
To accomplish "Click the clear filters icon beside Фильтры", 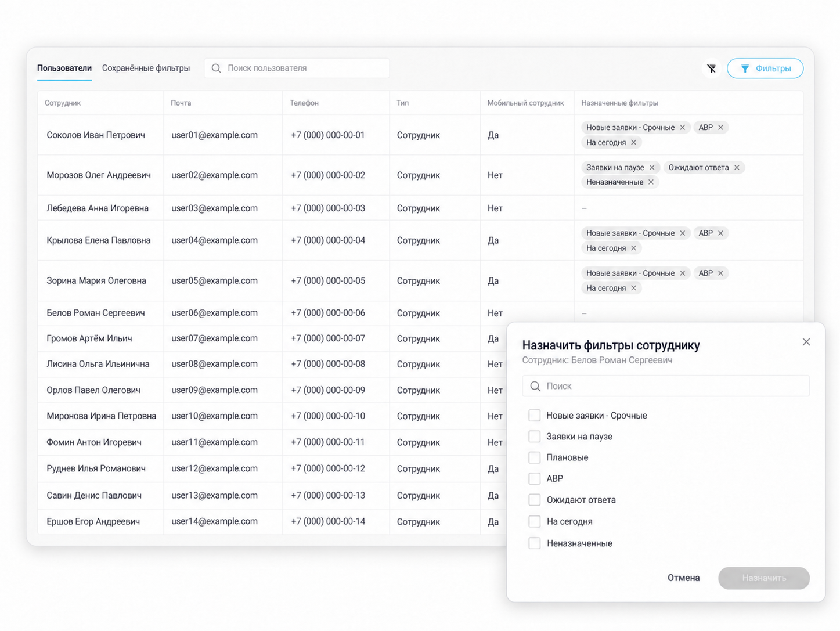I will (x=711, y=68).
